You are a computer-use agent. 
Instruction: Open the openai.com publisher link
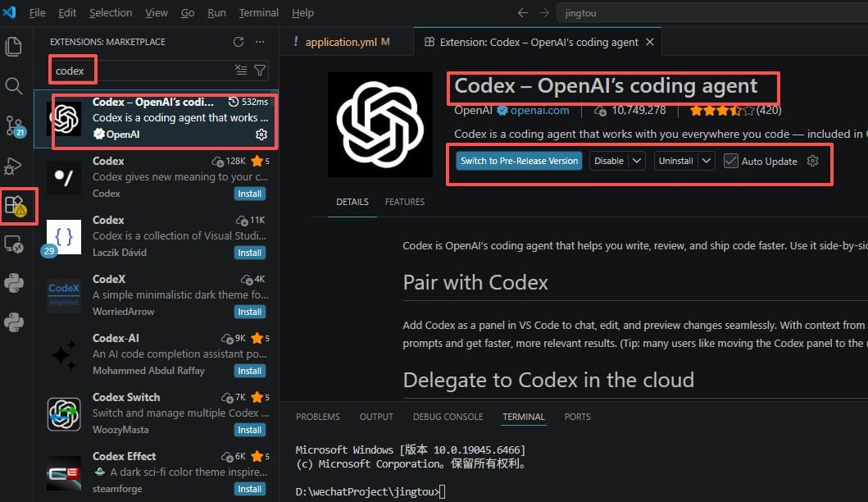click(539, 110)
